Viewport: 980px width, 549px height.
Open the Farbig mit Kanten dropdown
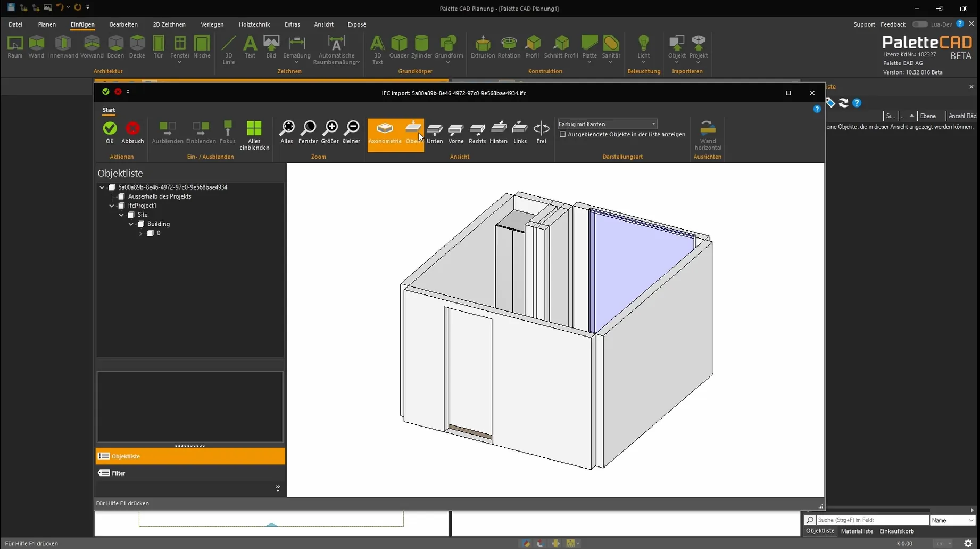[x=653, y=124]
